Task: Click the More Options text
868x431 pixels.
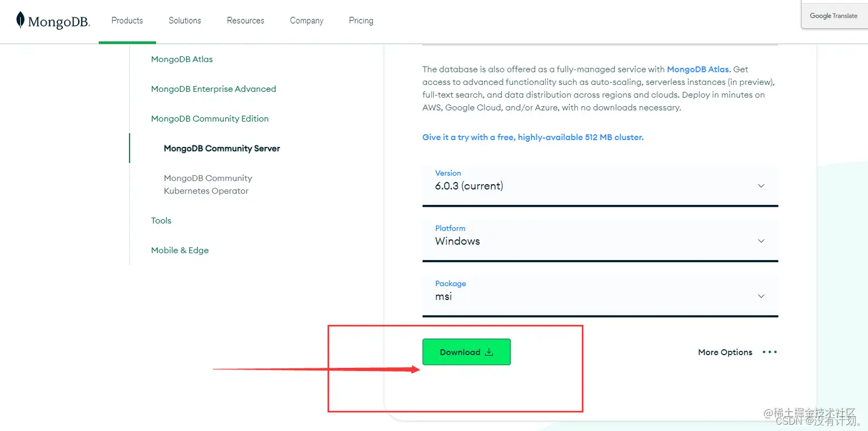Action: pos(725,352)
